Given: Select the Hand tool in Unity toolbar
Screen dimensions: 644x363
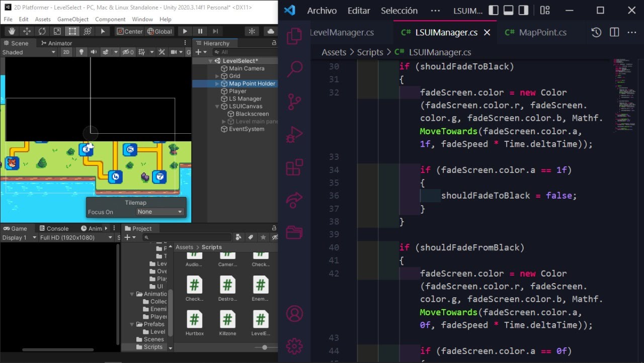Looking at the screenshot, I should (x=12, y=31).
